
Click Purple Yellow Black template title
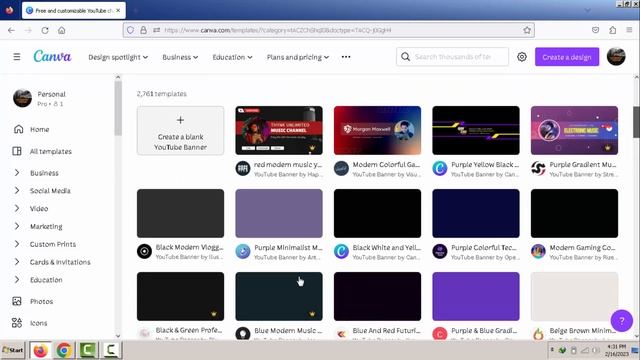[485, 164]
